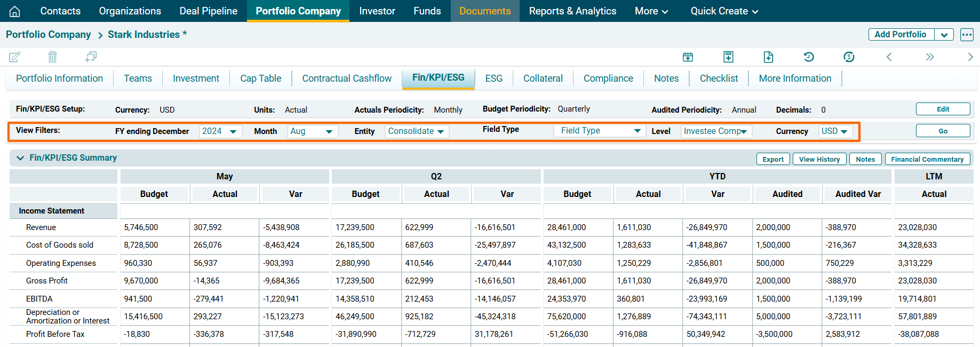Click the trash delete icon

pyautogui.click(x=52, y=57)
